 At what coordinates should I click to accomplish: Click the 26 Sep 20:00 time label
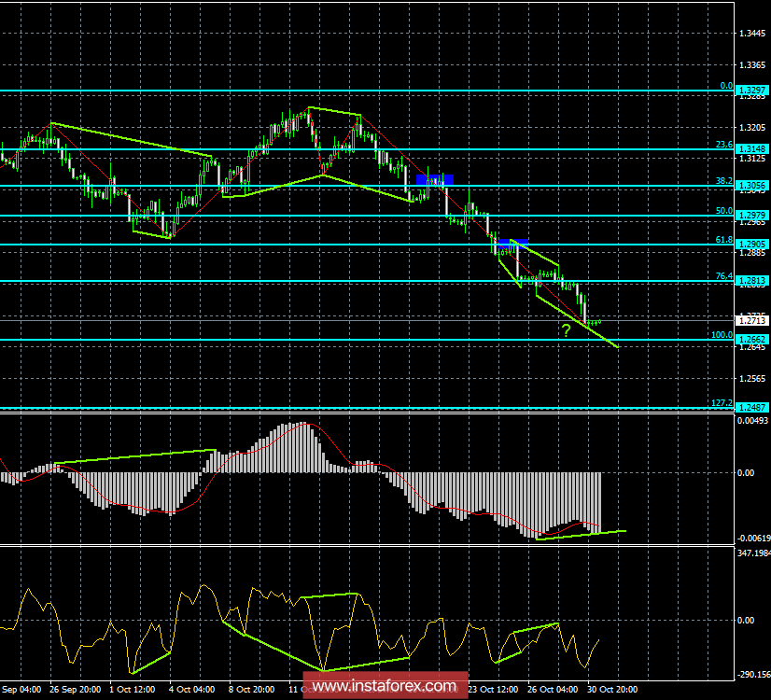pos(74,689)
